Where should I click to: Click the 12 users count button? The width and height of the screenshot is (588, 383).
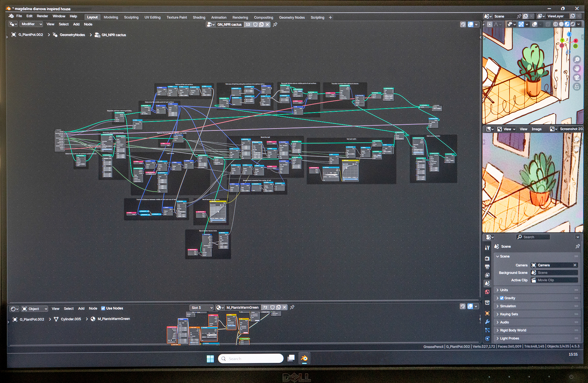click(248, 24)
